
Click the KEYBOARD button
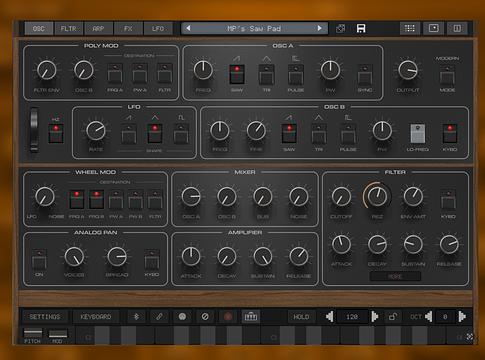click(96, 317)
